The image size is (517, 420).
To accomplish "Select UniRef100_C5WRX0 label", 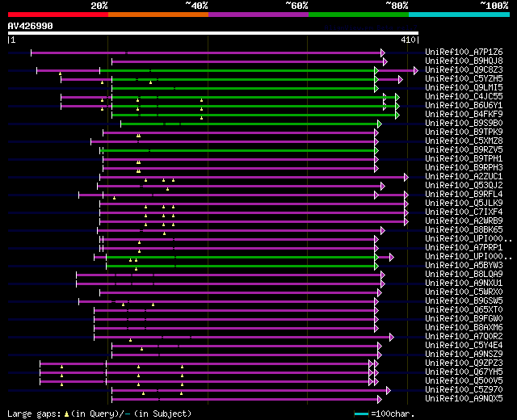I will 464,292.
